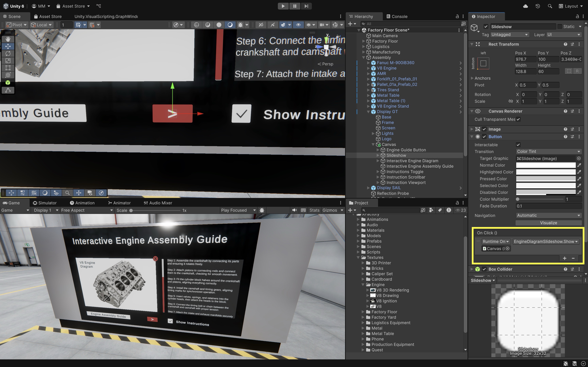Select the Rect tool in Scene toolbar
The width and height of the screenshot is (588, 367).
pos(8,68)
